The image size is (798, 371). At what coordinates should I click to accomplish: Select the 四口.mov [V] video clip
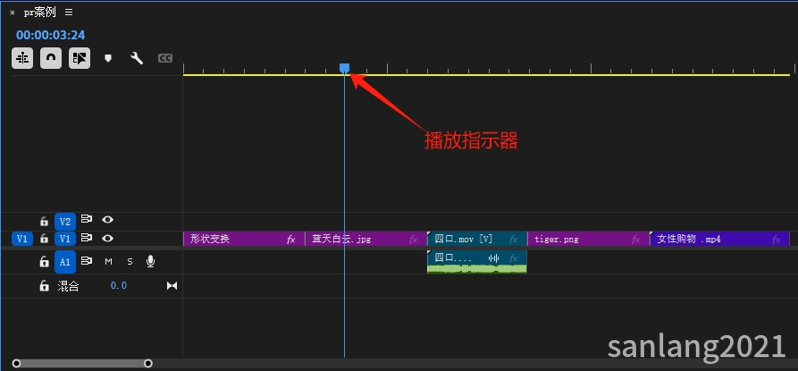pos(476,239)
